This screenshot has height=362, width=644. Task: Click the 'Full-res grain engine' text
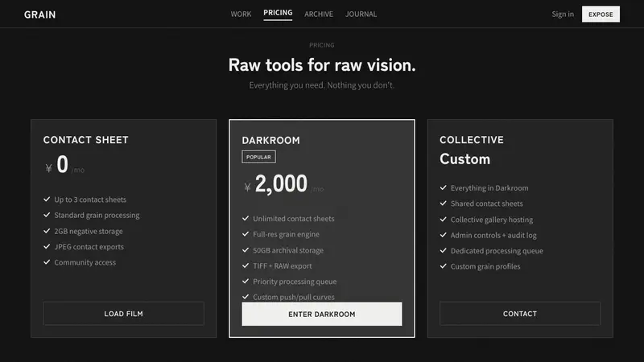[286, 234]
